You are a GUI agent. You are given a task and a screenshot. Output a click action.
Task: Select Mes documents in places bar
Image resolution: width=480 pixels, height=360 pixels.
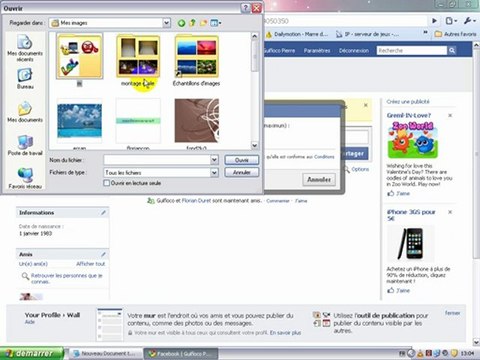[x=25, y=112]
